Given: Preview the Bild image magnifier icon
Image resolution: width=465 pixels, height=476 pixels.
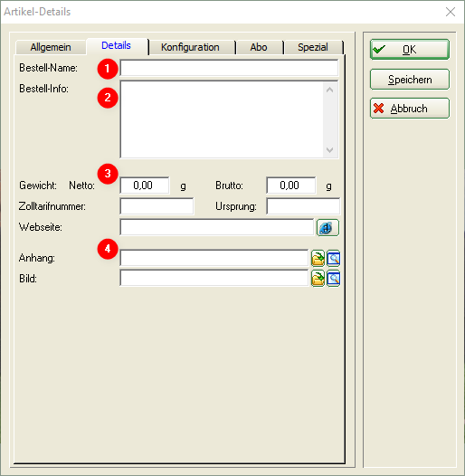Looking at the screenshot, I should (333, 279).
